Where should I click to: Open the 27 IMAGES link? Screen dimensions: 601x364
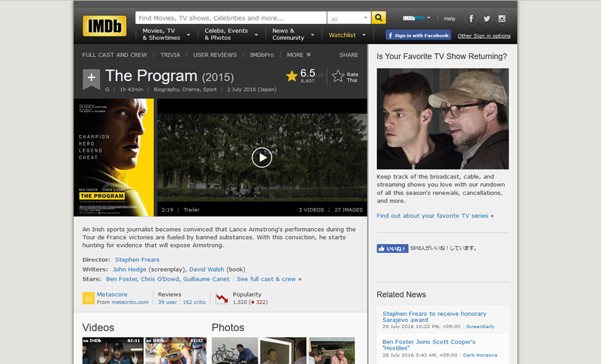[x=349, y=209]
